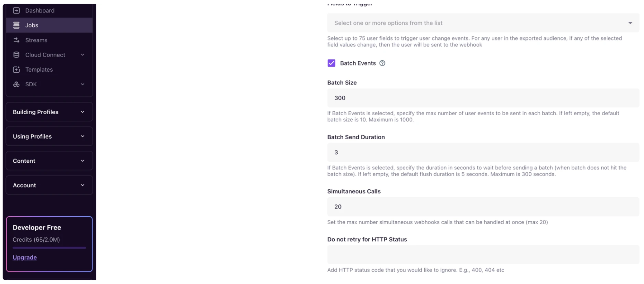This screenshot has height=284, width=644.
Task: Click the Dashboard icon in sidebar
Action: tap(16, 10)
